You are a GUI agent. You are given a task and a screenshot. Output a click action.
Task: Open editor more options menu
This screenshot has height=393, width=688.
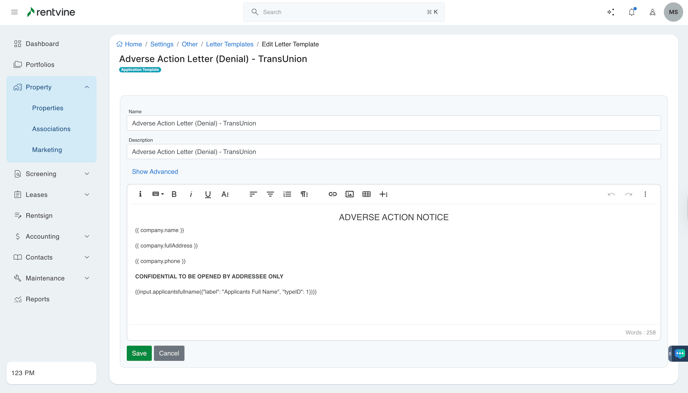pyautogui.click(x=645, y=194)
